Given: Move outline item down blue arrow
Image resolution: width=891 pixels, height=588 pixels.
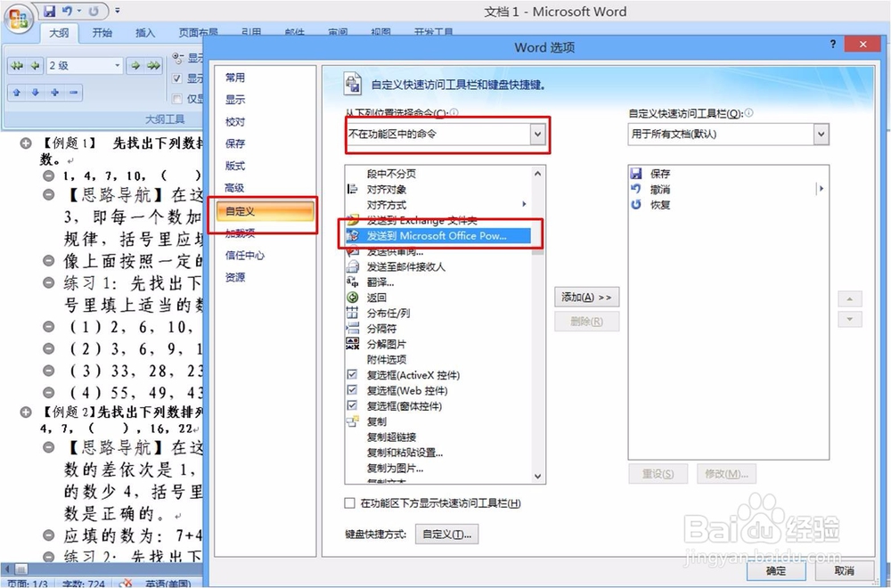Looking at the screenshot, I should click(x=36, y=93).
